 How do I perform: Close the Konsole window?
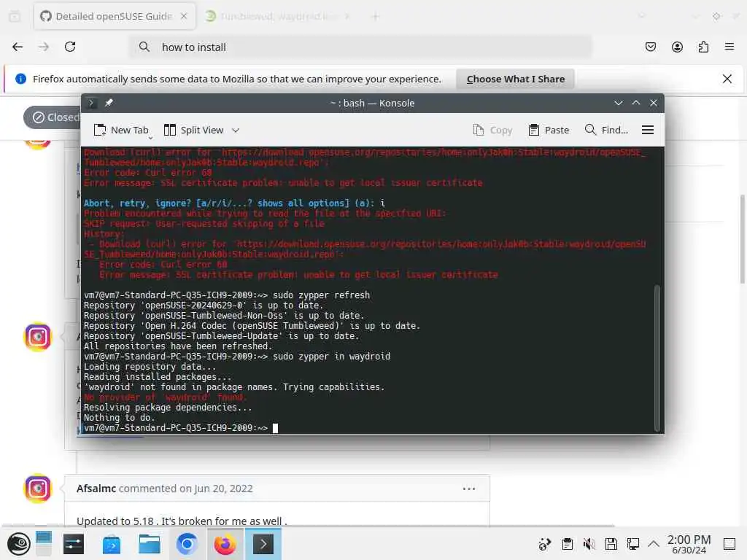click(654, 103)
